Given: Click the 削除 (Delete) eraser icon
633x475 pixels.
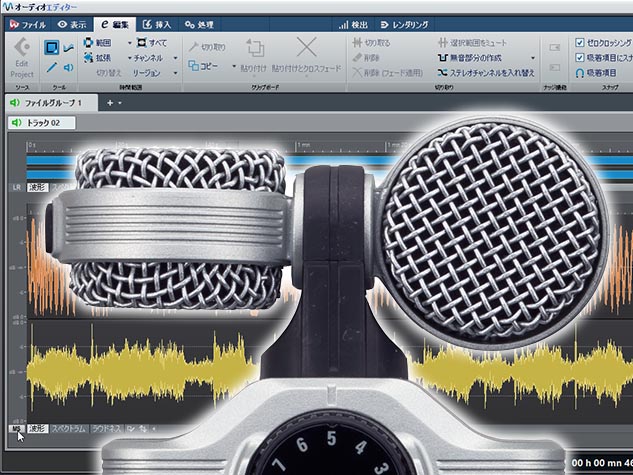Looking at the screenshot, I should click(x=357, y=58).
